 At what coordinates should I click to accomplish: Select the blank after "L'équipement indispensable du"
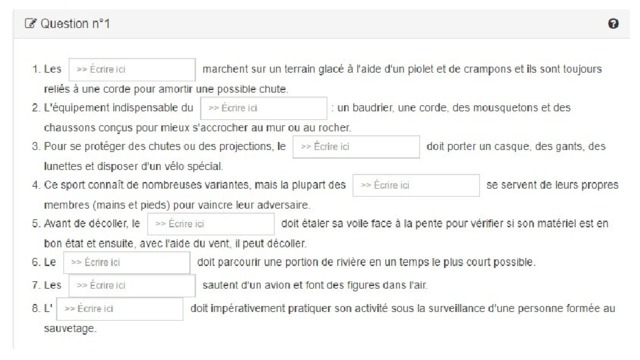click(264, 108)
